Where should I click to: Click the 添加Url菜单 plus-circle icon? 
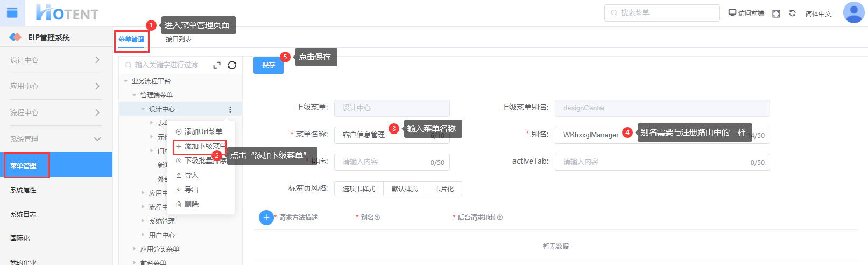tap(179, 132)
